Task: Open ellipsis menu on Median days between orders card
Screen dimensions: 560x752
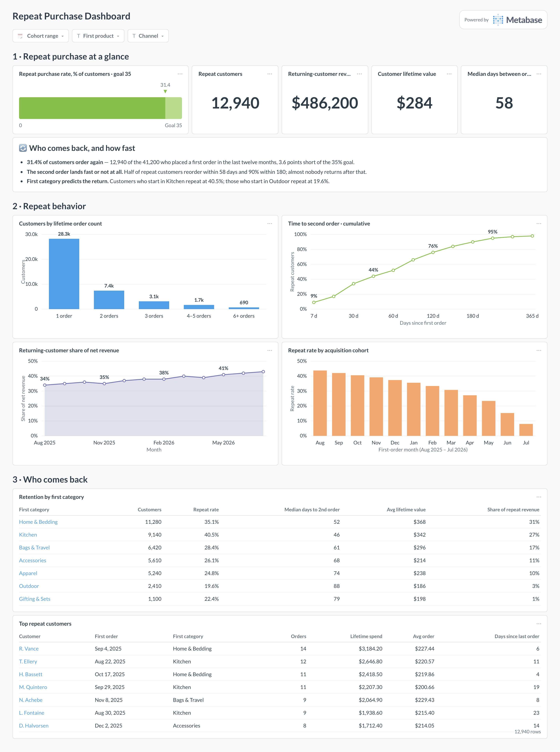Action: (x=539, y=74)
